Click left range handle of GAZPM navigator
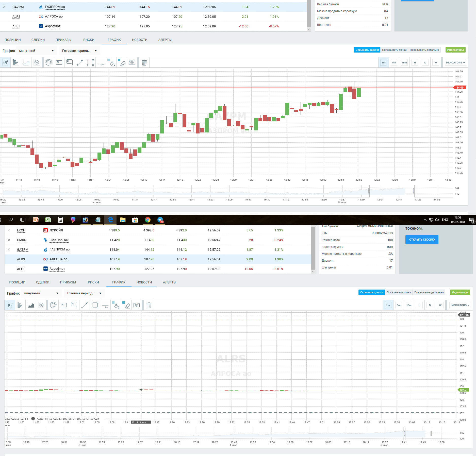The image size is (476, 456). [369, 191]
